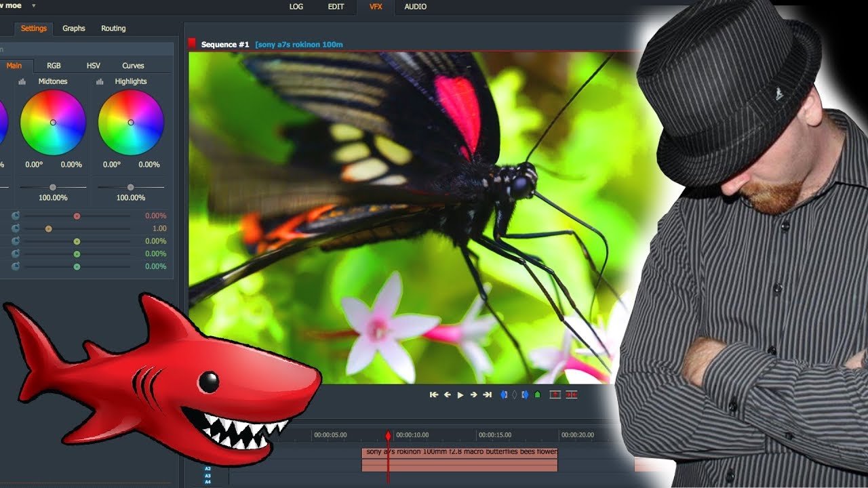Click the orange 1.00 slider handle
The image size is (868, 488).
click(48, 229)
